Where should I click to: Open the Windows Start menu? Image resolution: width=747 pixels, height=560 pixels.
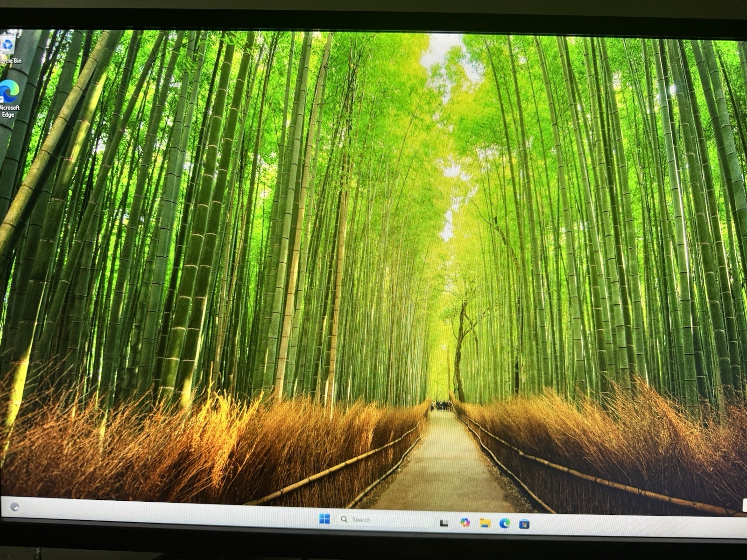pos(324,519)
